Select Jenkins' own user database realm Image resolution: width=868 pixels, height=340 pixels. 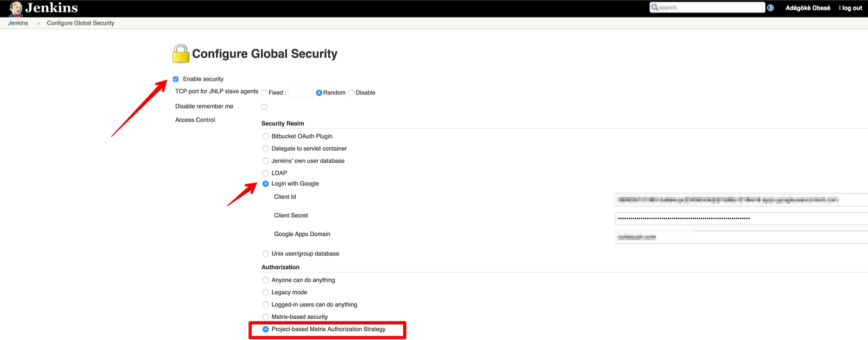pos(265,161)
